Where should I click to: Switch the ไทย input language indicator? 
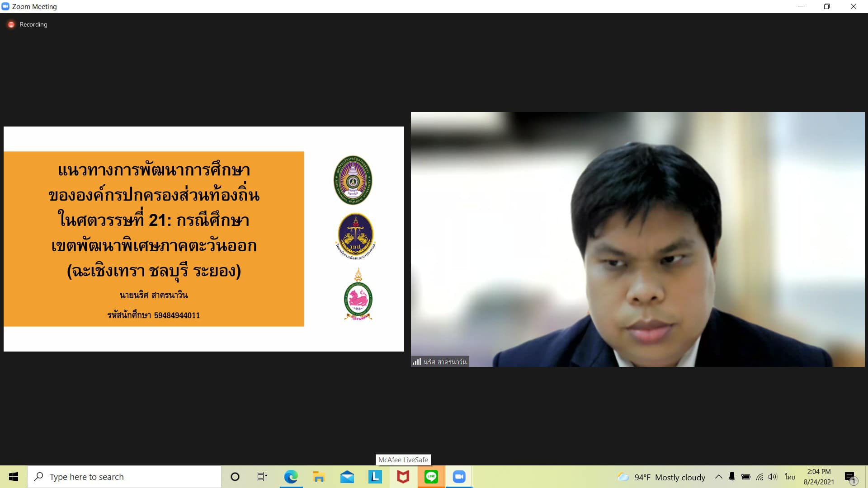pos(789,477)
